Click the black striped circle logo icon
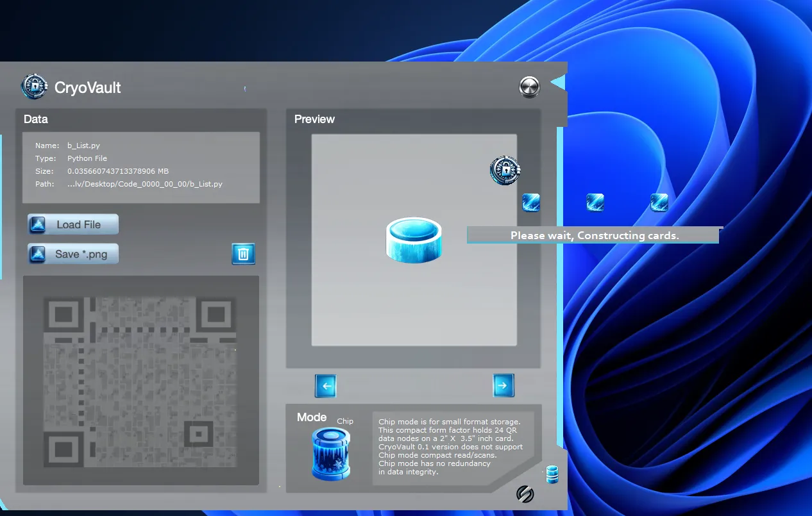The width and height of the screenshot is (812, 516). (525, 494)
